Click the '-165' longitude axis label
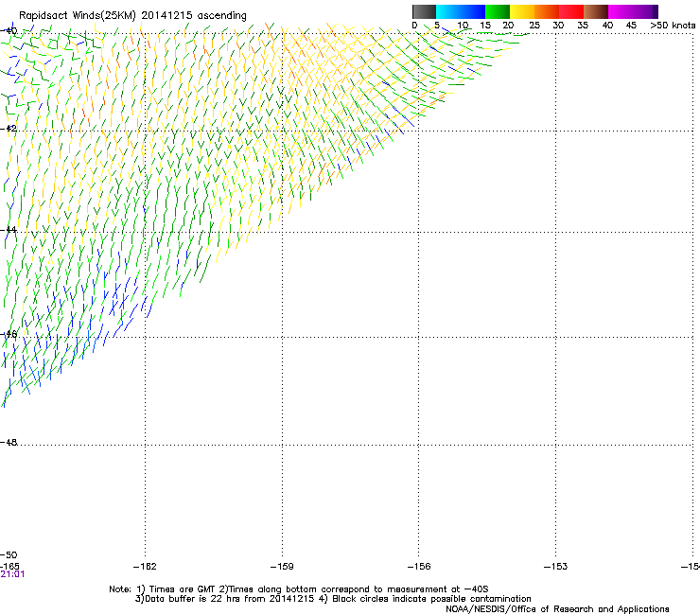This screenshot has height=615, width=700. tap(9, 567)
